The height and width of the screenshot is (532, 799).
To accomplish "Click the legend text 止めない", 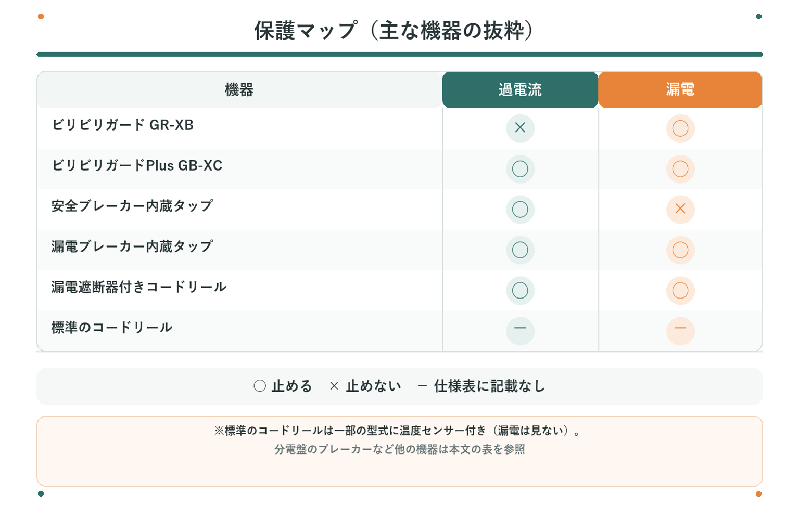I will point(374,386).
